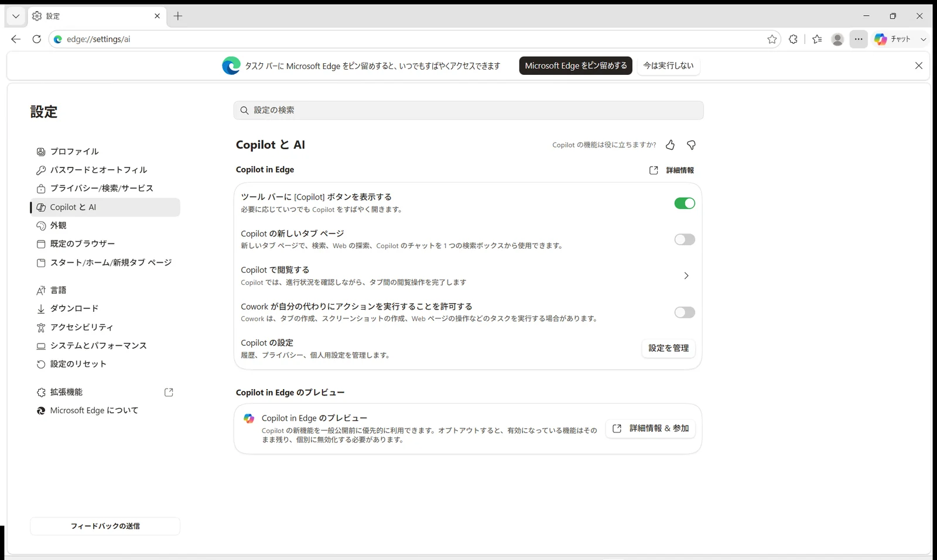Open 外観 settings section
The width and height of the screenshot is (937, 560).
(x=105, y=225)
